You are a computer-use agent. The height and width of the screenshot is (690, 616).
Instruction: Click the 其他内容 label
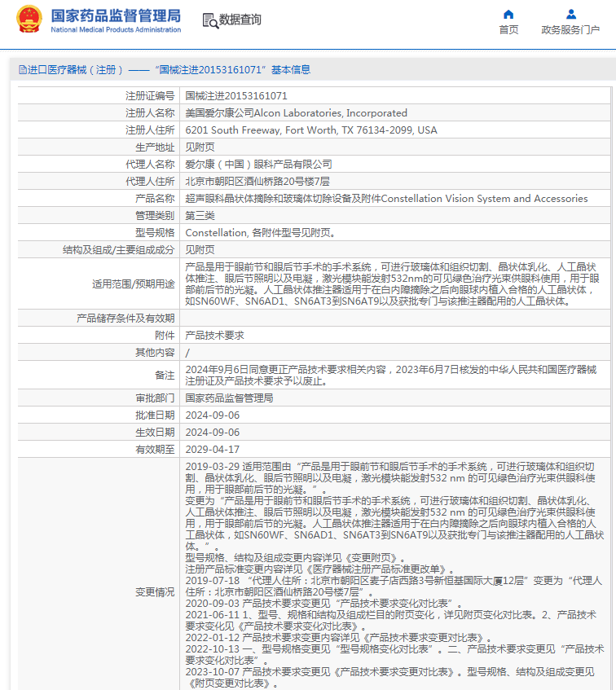click(x=155, y=353)
